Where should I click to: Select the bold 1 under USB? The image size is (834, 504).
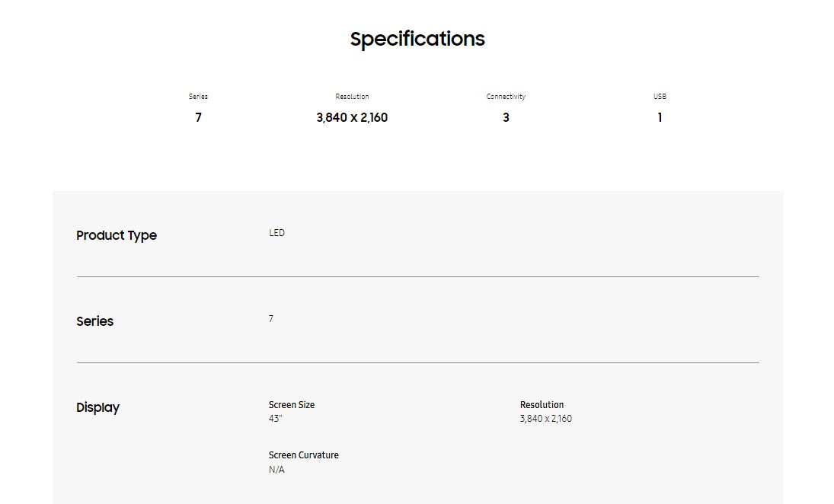point(660,117)
